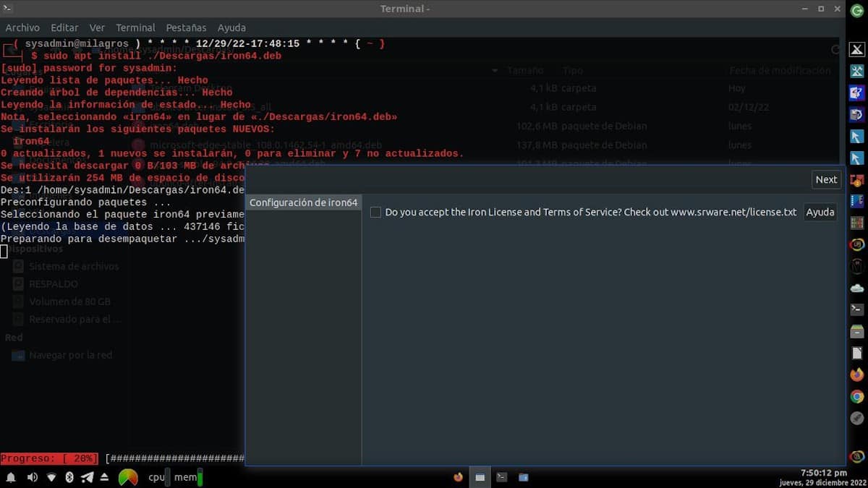Select the Configuración de iron64 tab
This screenshot has width=868, height=488.
(303, 202)
